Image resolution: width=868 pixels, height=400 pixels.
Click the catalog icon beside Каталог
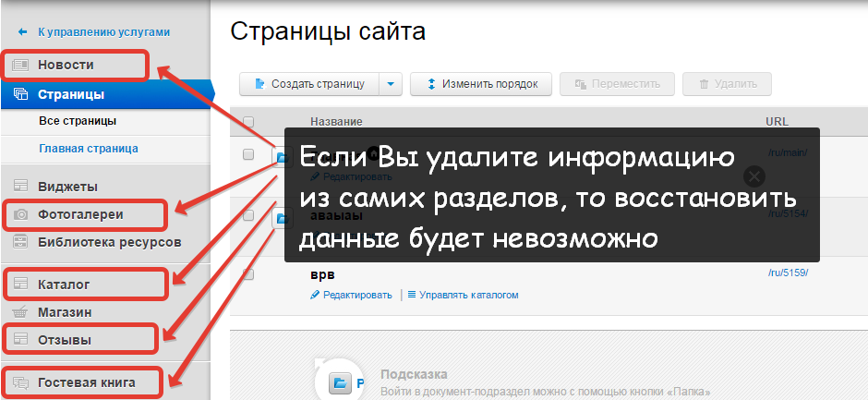21,285
